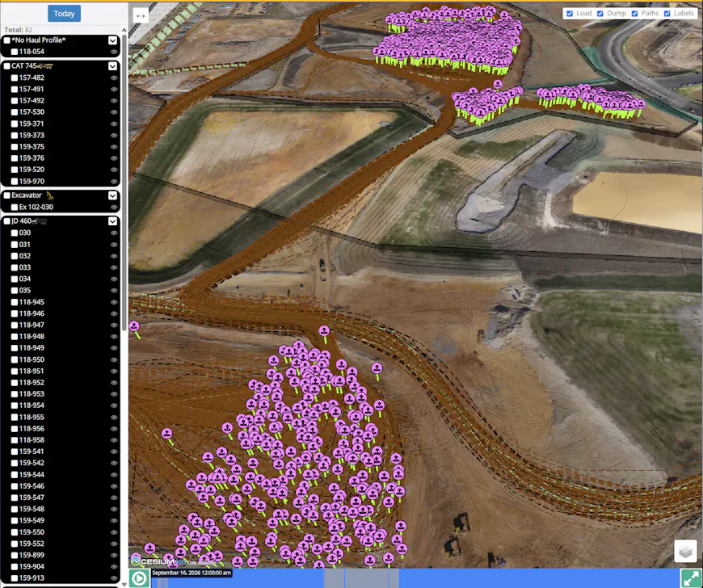The image size is (703, 588).
Task: Click the truck icon beside JD 460
Action: 40,221
